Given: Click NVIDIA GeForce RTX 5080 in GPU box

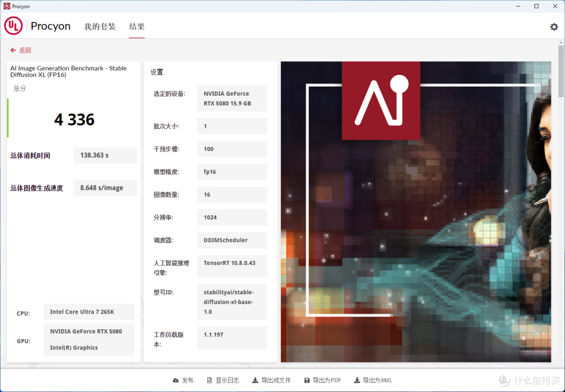Looking at the screenshot, I should tap(86, 331).
